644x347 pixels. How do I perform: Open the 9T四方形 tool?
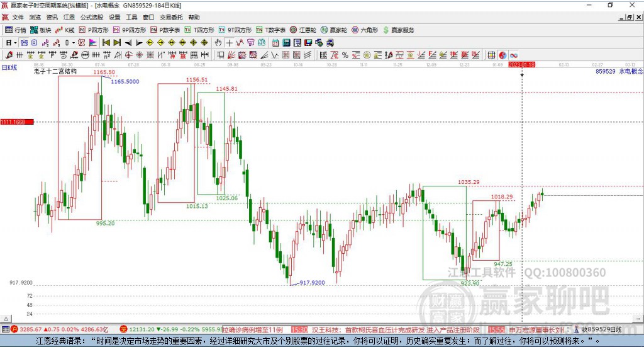coord(235,30)
